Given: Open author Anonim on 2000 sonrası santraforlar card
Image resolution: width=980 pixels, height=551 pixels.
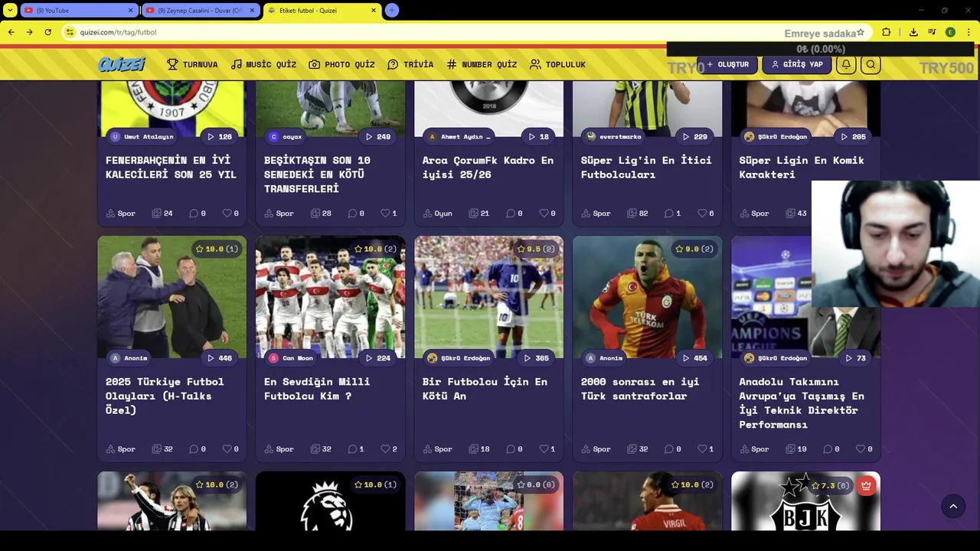Looking at the screenshot, I should pos(605,357).
